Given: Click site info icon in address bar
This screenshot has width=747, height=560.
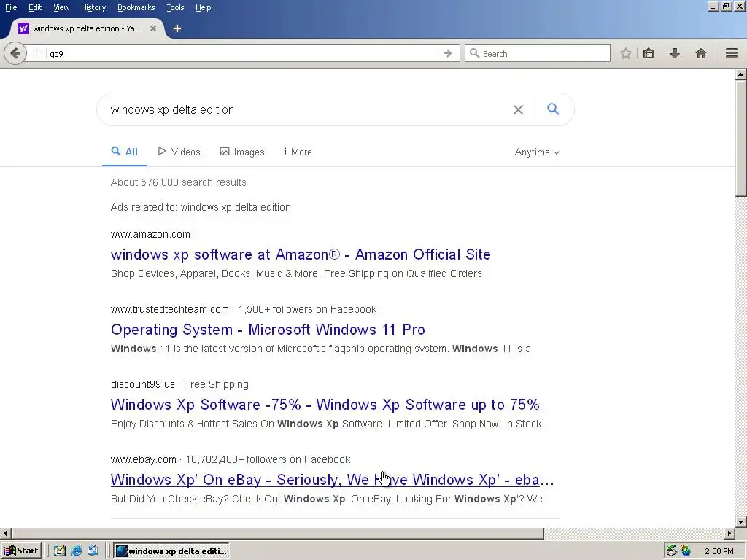Looking at the screenshot, I should [37, 54].
